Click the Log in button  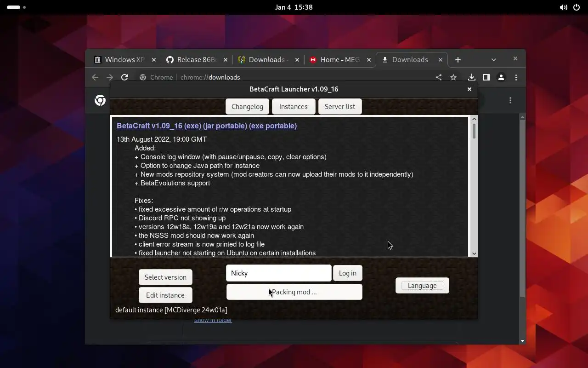pyautogui.click(x=347, y=273)
